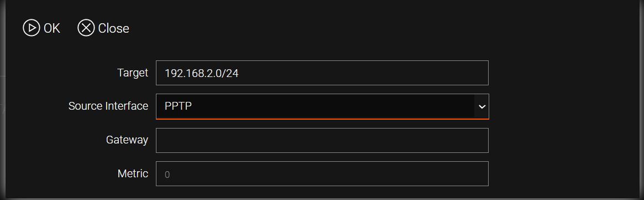
Task: Place cursor in the empty Gateway field
Action: tap(322, 140)
